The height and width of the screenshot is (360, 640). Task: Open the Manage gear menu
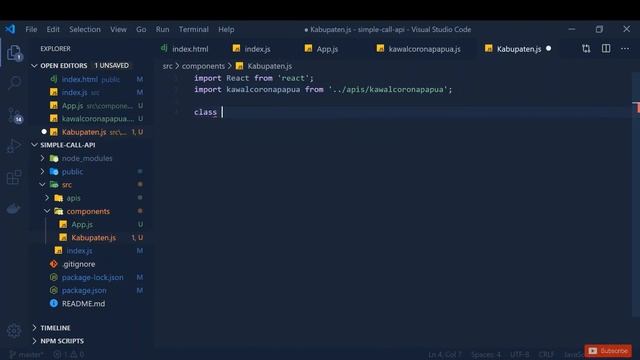click(x=14, y=330)
